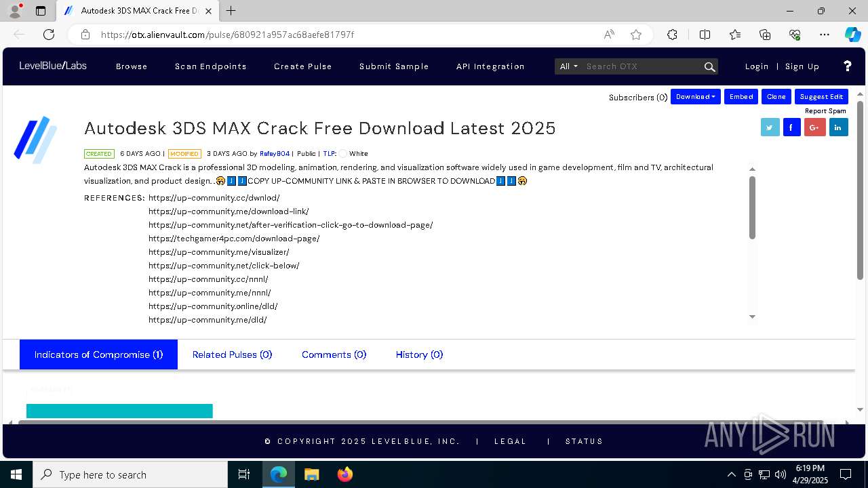868x488 pixels.
Task: Select Indicators of Compromise tab
Action: [98, 354]
